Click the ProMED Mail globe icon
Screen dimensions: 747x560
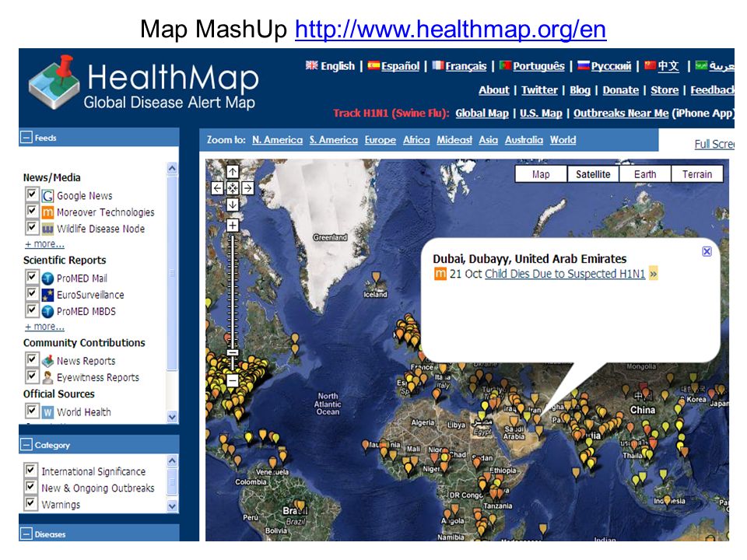point(47,278)
